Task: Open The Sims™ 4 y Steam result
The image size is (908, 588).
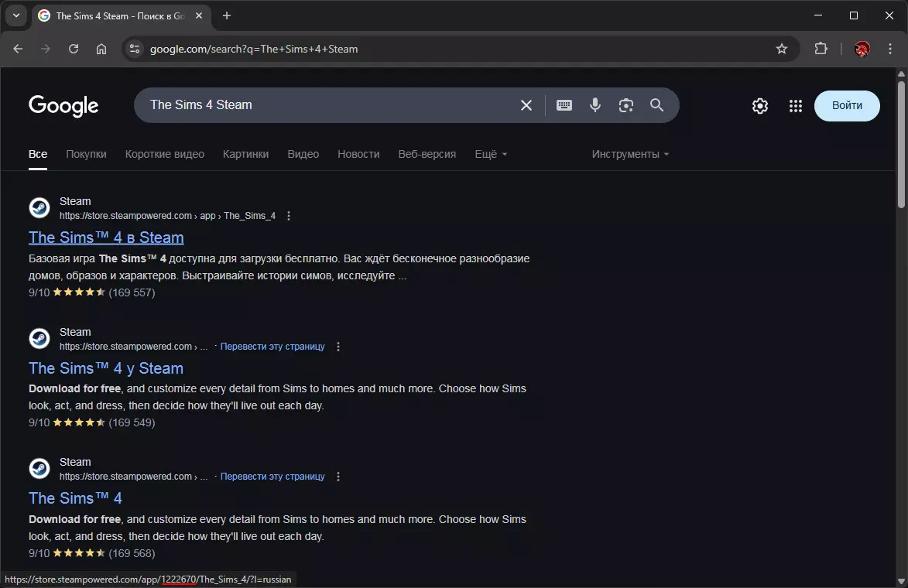Action: coord(106,368)
